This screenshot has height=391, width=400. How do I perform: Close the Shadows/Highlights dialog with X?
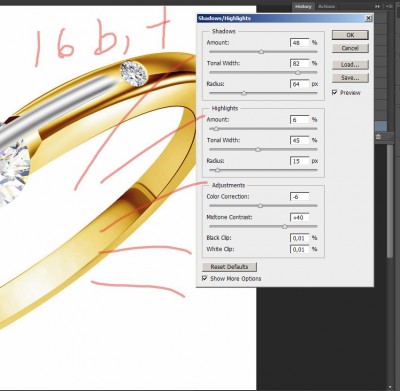click(368, 18)
